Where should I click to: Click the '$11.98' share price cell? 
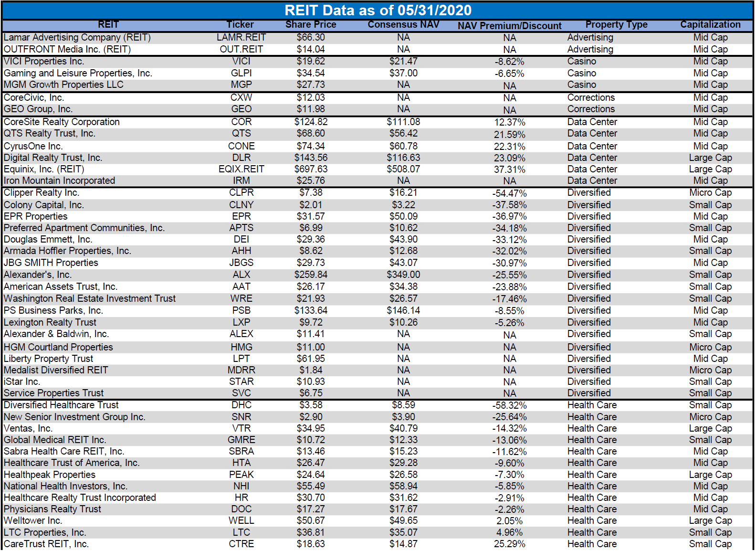click(x=311, y=109)
